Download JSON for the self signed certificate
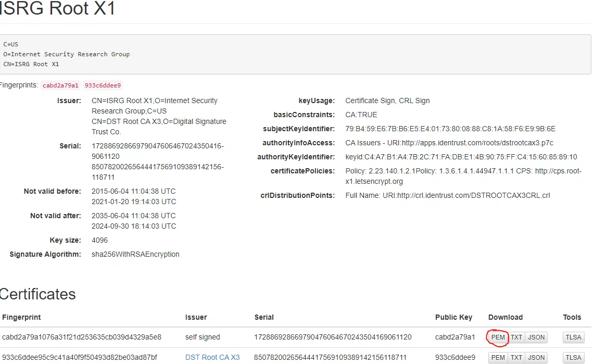594x364 pixels. tap(536, 337)
